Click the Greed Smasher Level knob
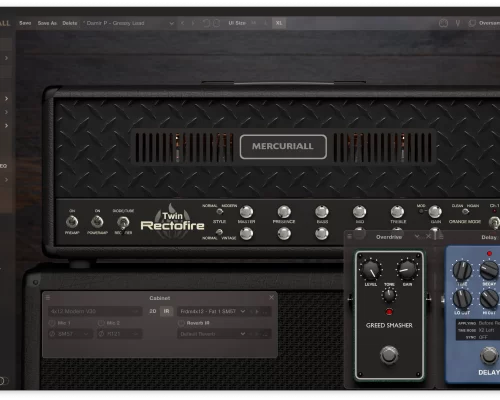This screenshot has height=400, width=500. click(x=371, y=270)
